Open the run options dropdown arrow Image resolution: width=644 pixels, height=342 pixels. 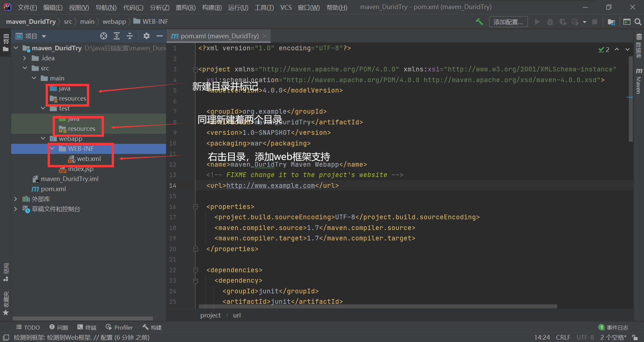pyautogui.click(x=585, y=22)
